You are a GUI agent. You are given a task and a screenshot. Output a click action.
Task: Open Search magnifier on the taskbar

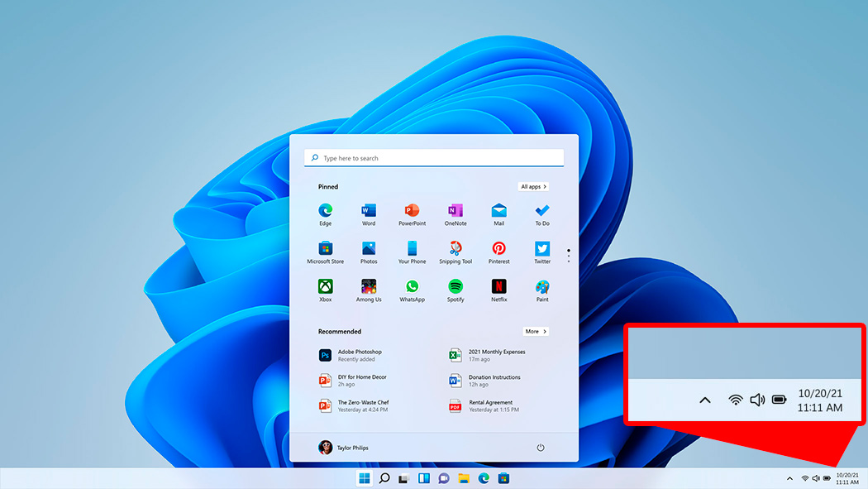point(384,478)
